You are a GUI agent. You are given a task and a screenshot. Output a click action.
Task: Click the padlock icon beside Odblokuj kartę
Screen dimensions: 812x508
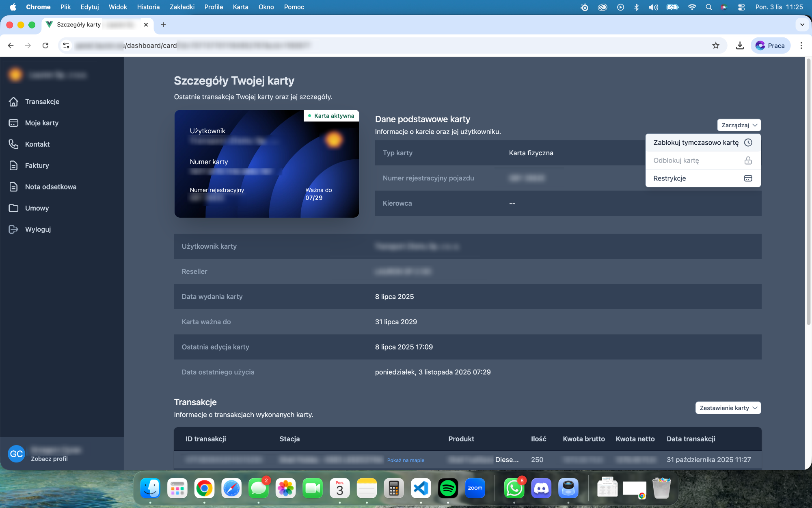tap(749, 160)
